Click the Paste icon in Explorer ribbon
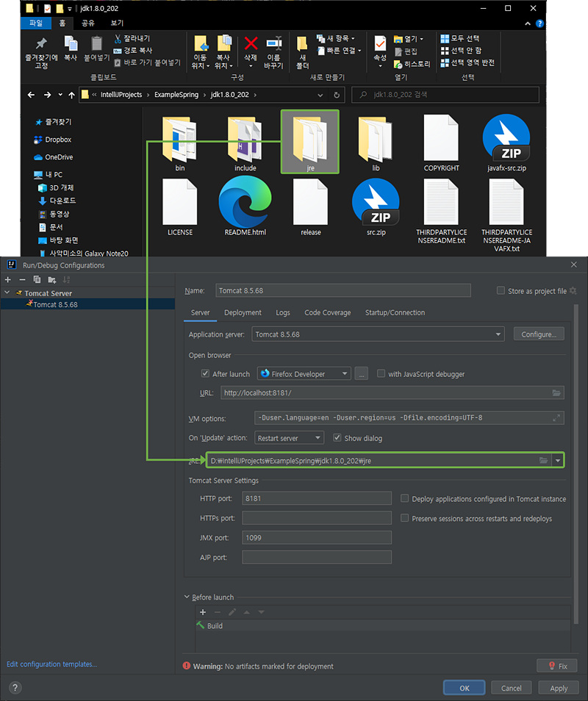The image size is (588, 701). click(x=96, y=43)
